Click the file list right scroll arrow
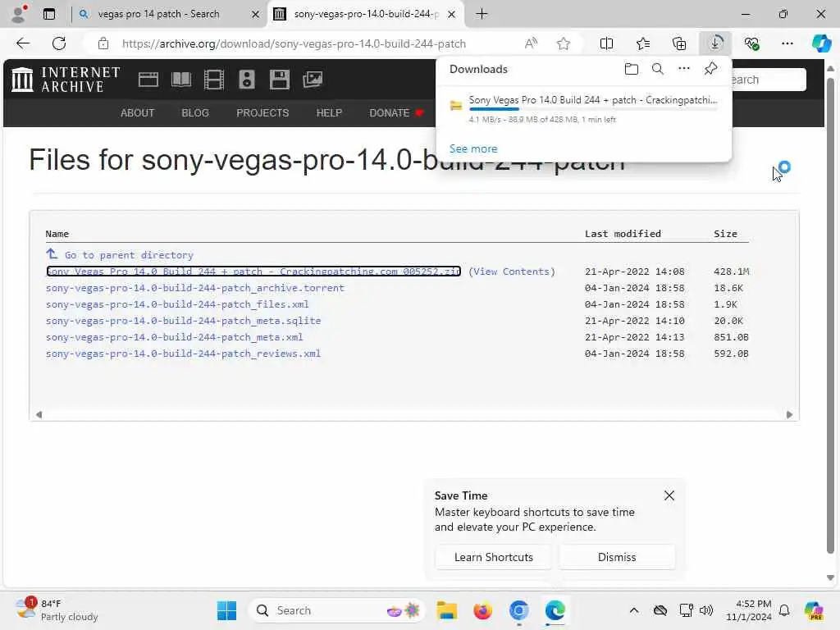The width and height of the screenshot is (840, 630). [789, 414]
